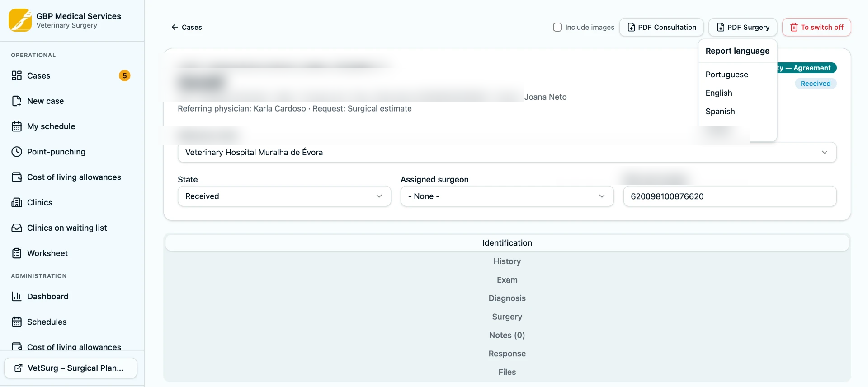The width and height of the screenshot is (868, 387).
Task: Click the field containing 620098100876620
Action: pos(730,196)
